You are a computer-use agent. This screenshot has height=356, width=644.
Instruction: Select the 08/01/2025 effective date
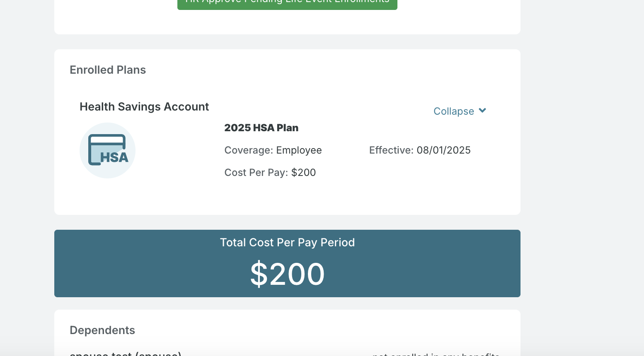443,150
